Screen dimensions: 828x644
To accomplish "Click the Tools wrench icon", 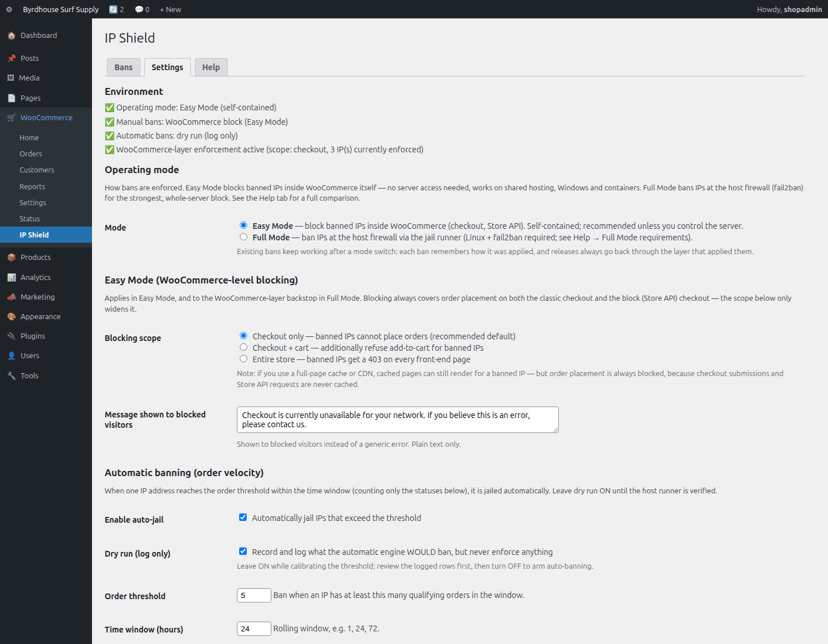I will coord(11,376).
